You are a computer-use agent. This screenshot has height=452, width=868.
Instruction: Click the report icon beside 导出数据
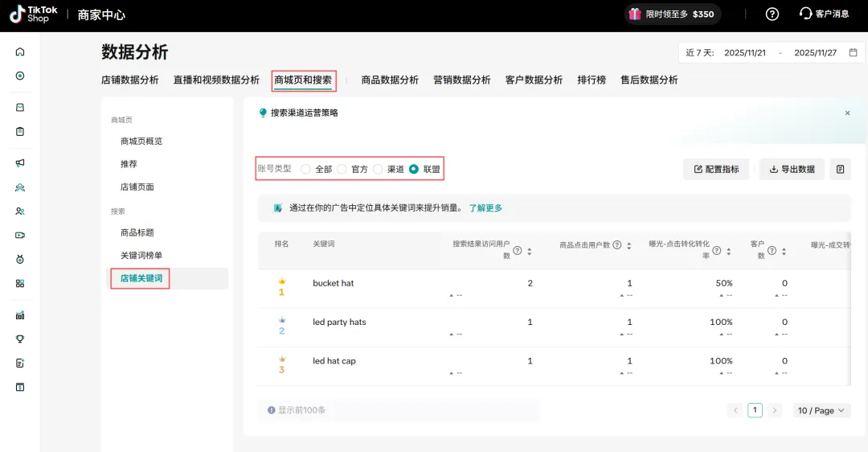click(840, 169)
